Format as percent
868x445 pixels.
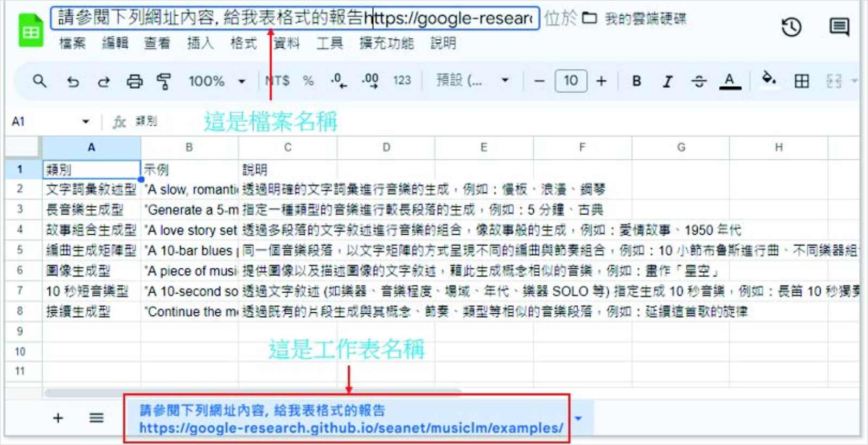pos(309,81)
